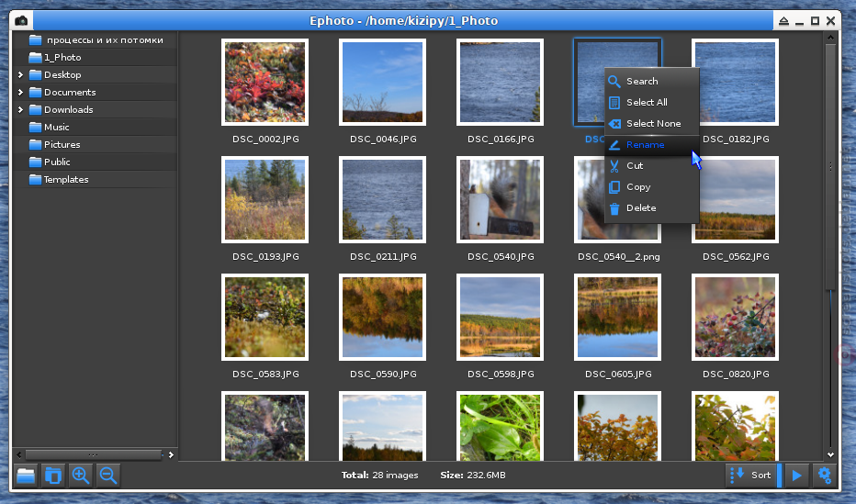Click the thumbnail grid scroll-up arrow

click(x=830, y=38)
